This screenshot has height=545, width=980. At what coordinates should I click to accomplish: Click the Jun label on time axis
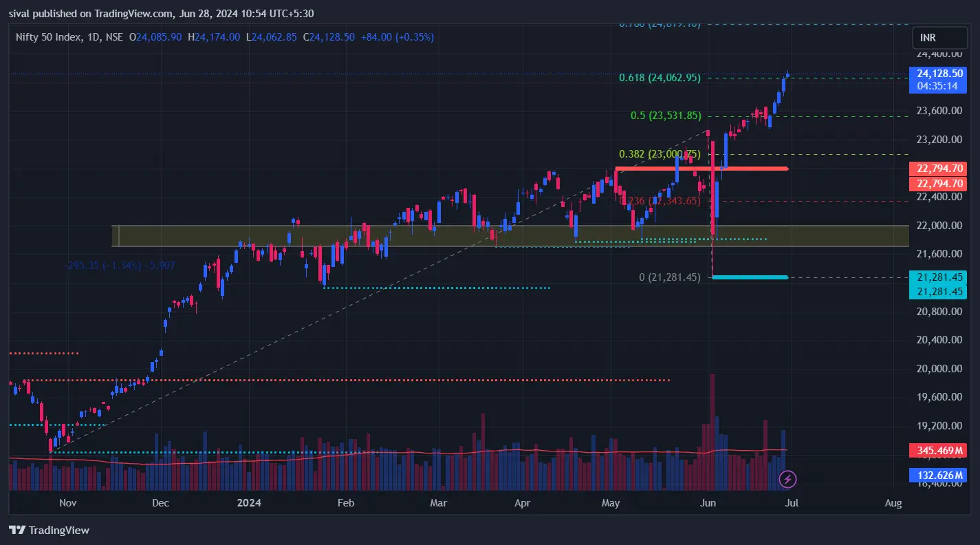708,503
